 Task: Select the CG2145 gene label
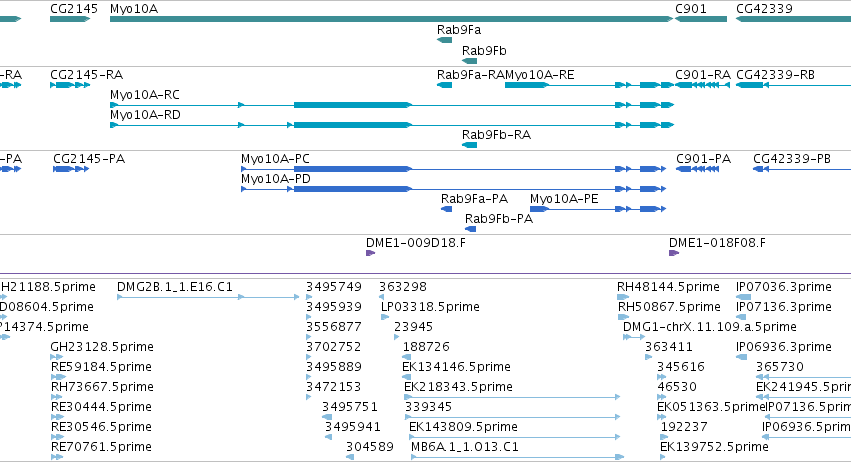click(74, 9)
